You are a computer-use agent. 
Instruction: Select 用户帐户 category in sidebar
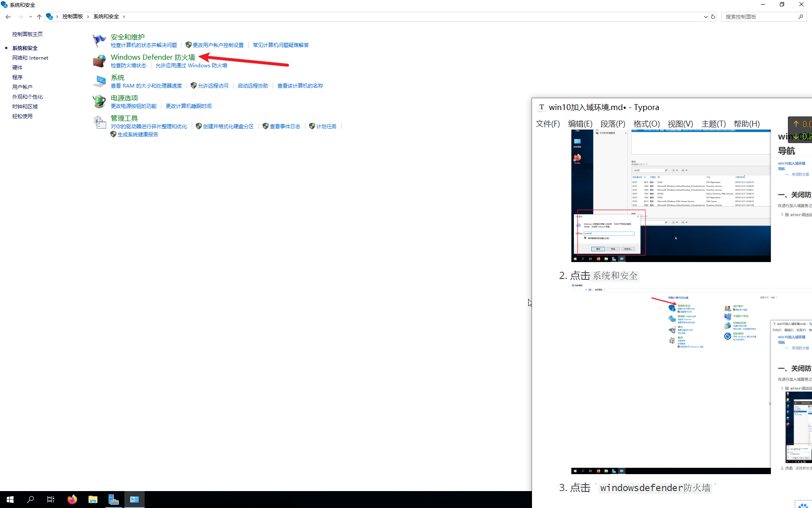pos(22,87)
